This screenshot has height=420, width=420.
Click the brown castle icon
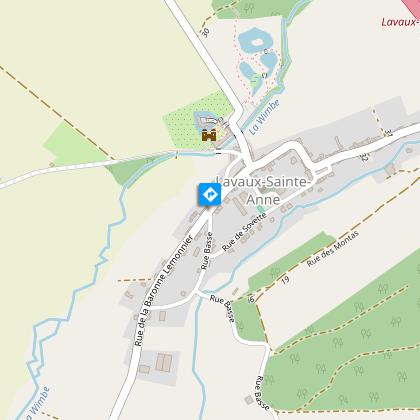tap(209, 135)
